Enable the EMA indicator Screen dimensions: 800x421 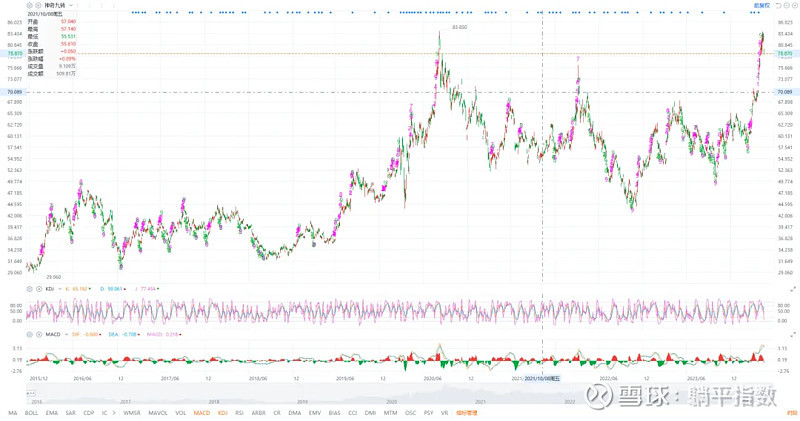pos(52,412)
